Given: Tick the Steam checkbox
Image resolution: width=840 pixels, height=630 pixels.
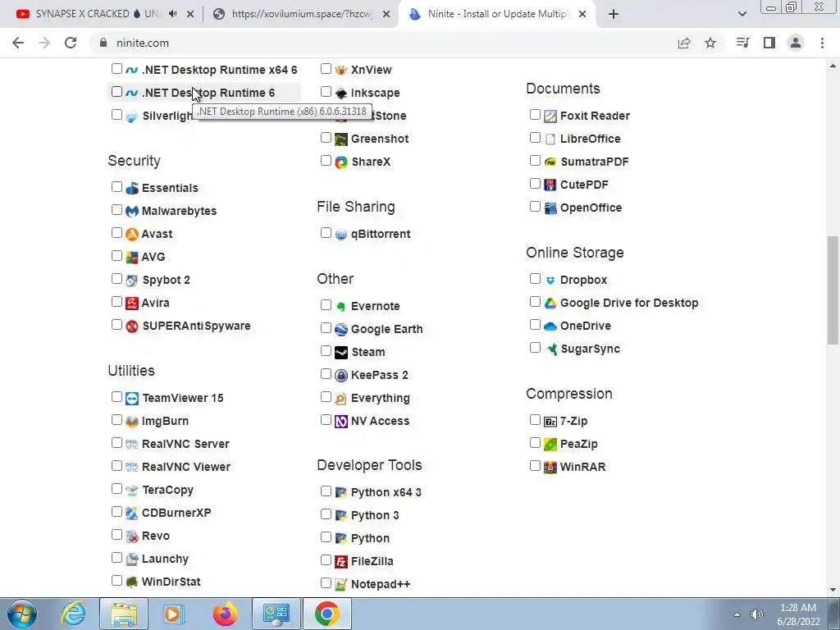Looking at the screenshot, I should (x=326, y=351).
